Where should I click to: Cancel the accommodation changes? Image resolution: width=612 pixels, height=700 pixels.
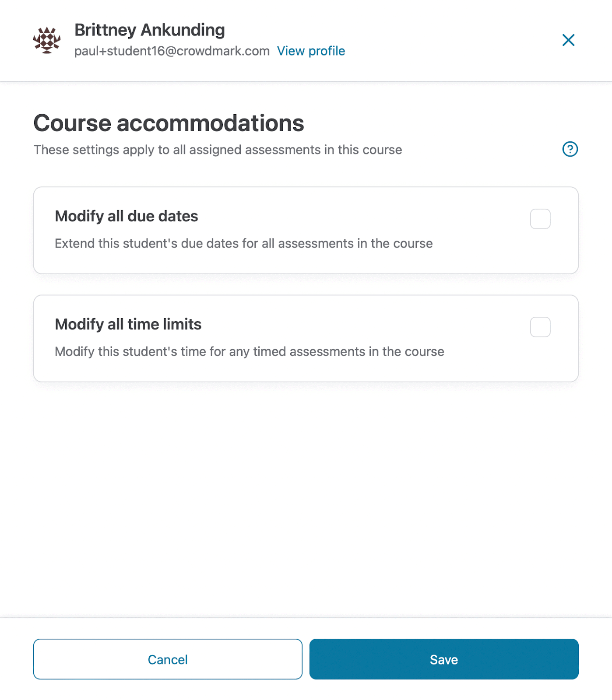[x=168, y=659]
